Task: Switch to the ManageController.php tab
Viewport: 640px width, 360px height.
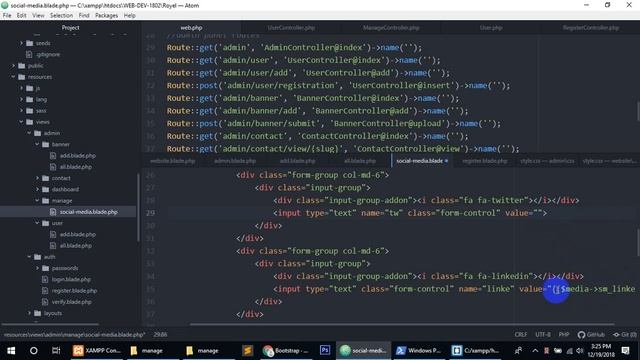Action: tap(391, 28)
